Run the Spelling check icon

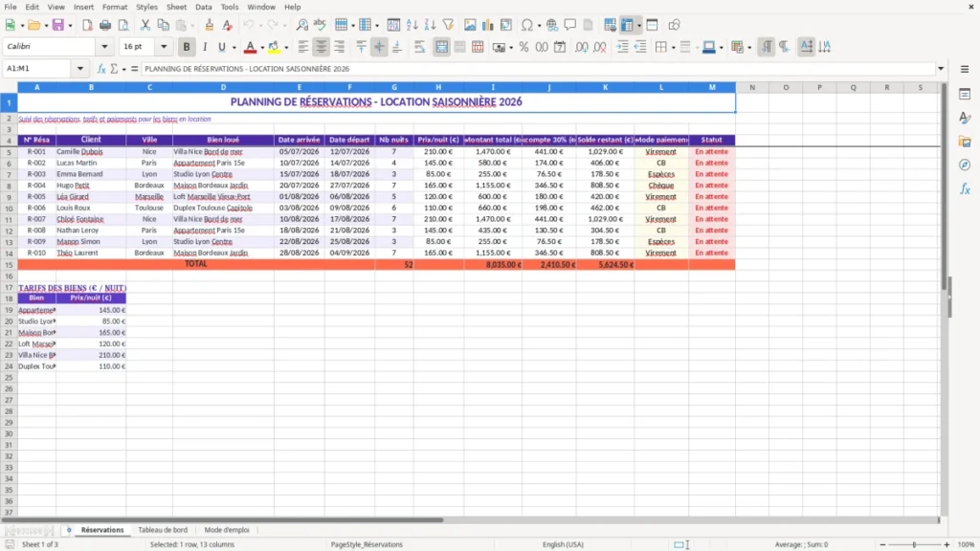(320, 25)
